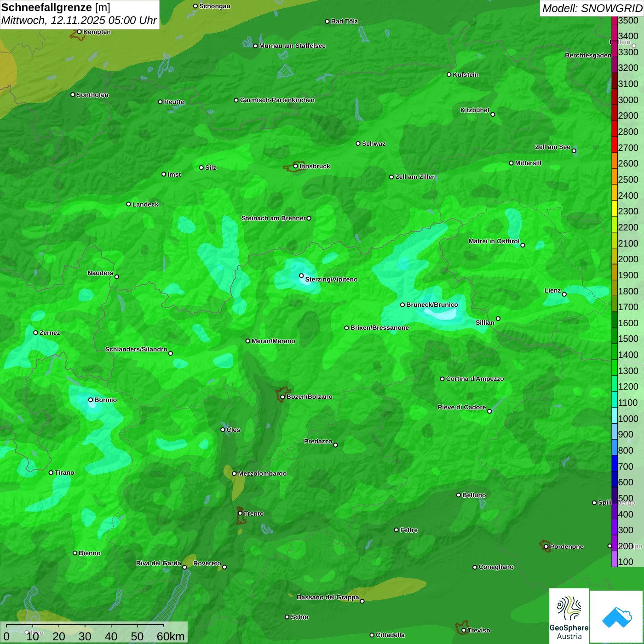Image resolution: width=644 pixels, height=644 pixels.
Task: Click the Zell am Ziller label
Action: tap(415, 177)
